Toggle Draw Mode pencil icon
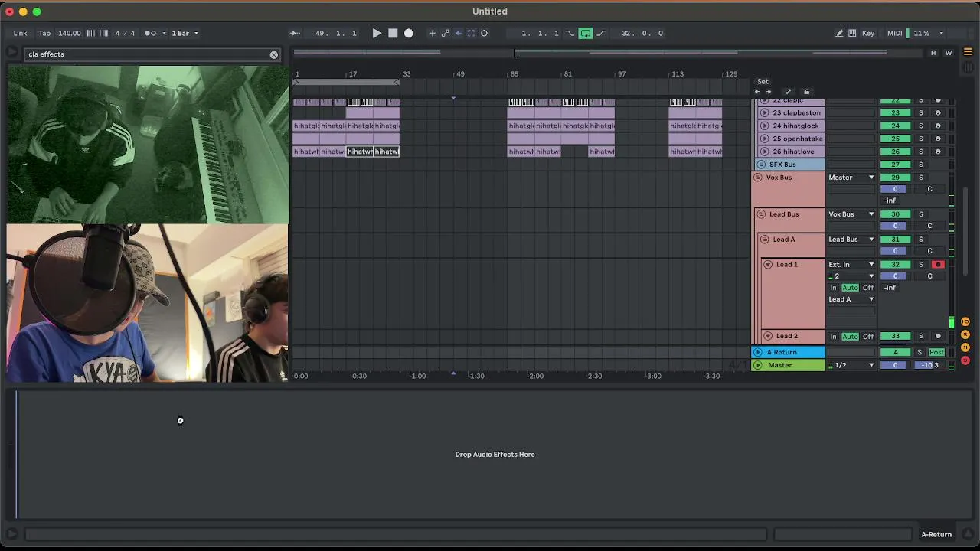This screenshot has width=980, height=551. (839, 33)
